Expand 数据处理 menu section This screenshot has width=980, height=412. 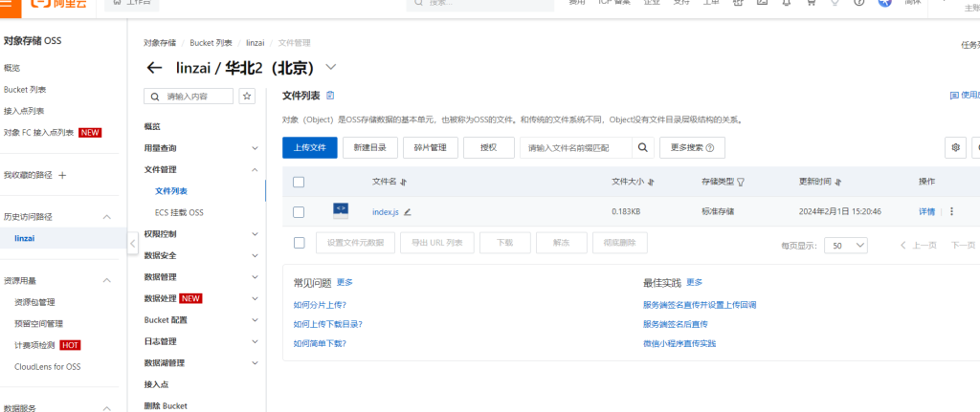tap(255, 298)
